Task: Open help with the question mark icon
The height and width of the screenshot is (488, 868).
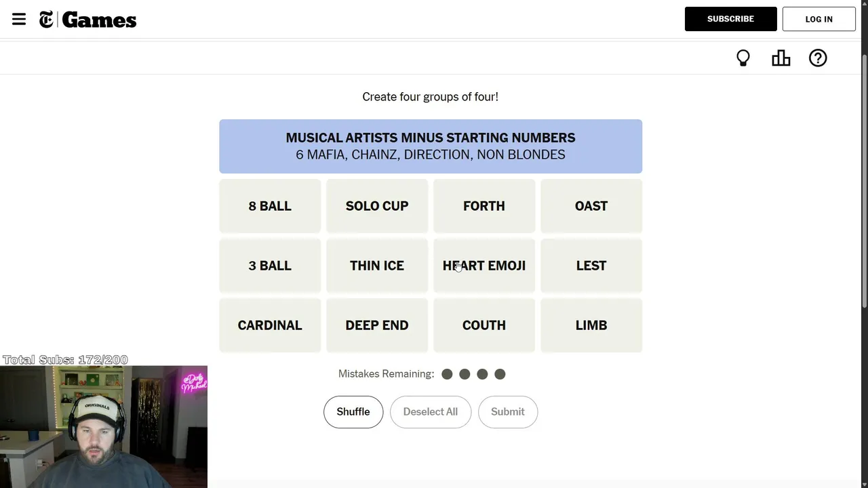Action: tap(818, 58)
